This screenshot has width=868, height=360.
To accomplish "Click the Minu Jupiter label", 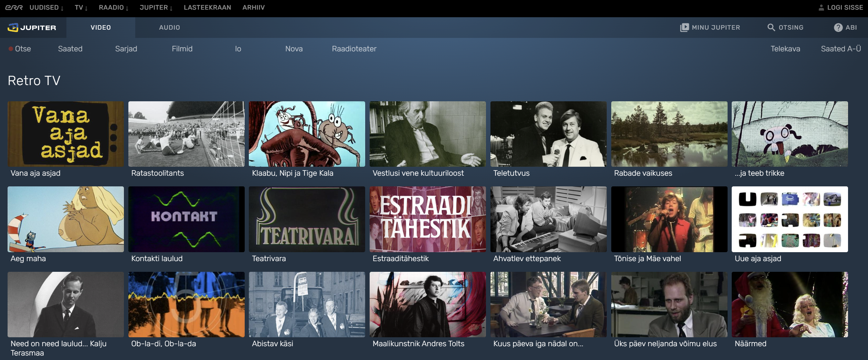I will click(x=716, y=28).
